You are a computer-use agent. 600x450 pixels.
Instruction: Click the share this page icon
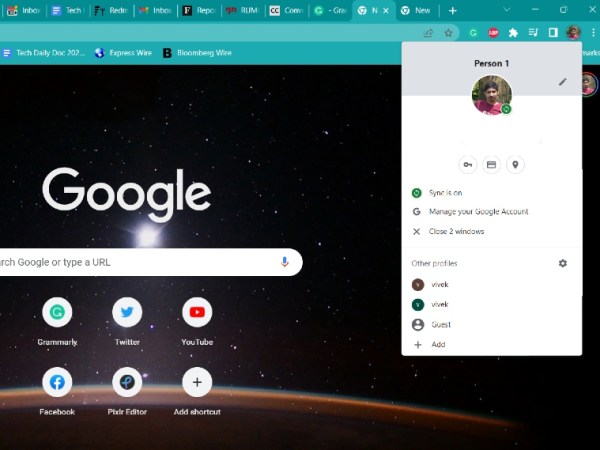pyautogui.click(x=429, y=33)
